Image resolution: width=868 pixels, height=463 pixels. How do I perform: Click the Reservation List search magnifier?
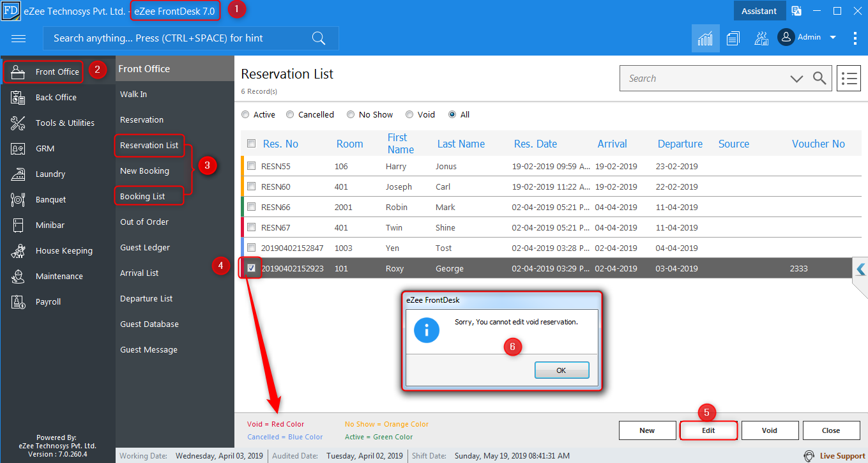[x=819, y=79]
